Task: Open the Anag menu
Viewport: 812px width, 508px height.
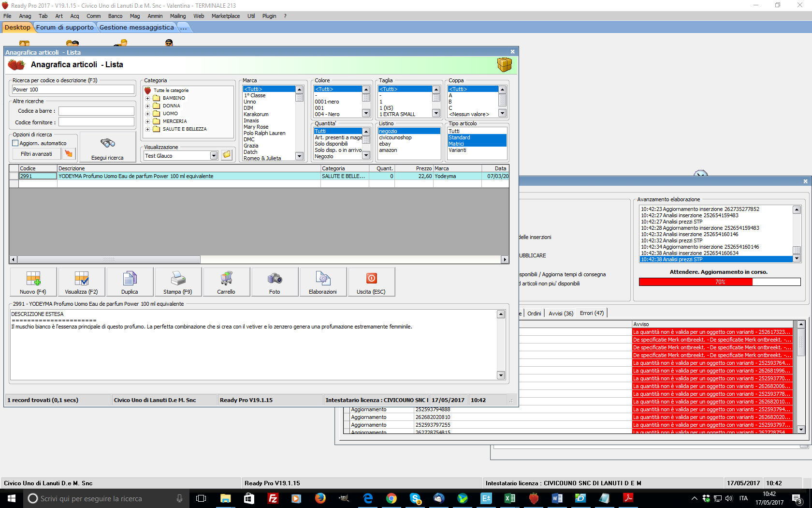Action: coord(25,16)
